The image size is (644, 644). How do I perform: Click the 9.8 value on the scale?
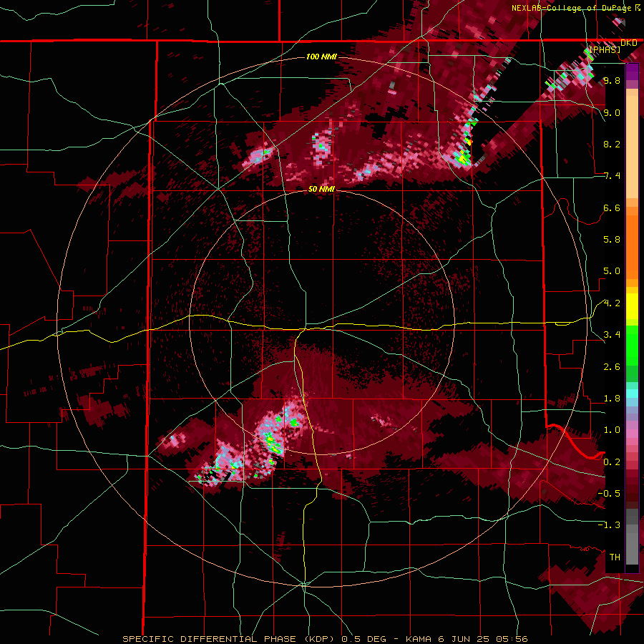612,80
